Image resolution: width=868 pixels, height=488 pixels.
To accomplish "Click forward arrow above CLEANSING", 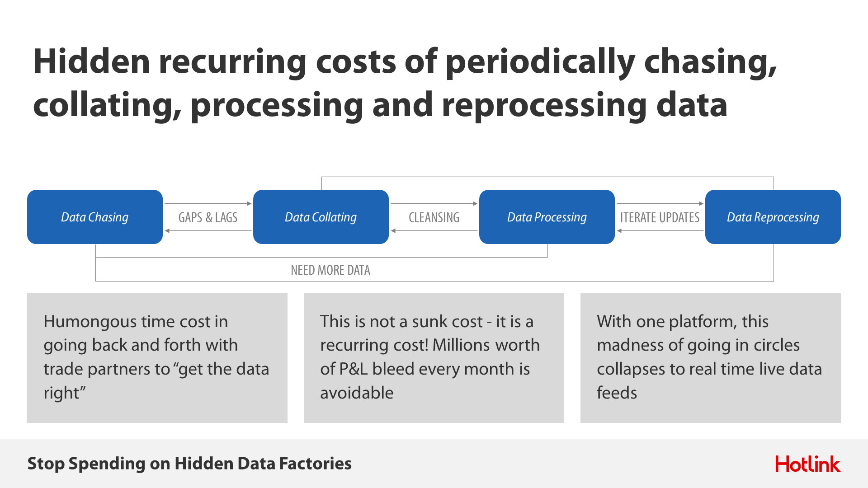I will click(x=434, y=204).
